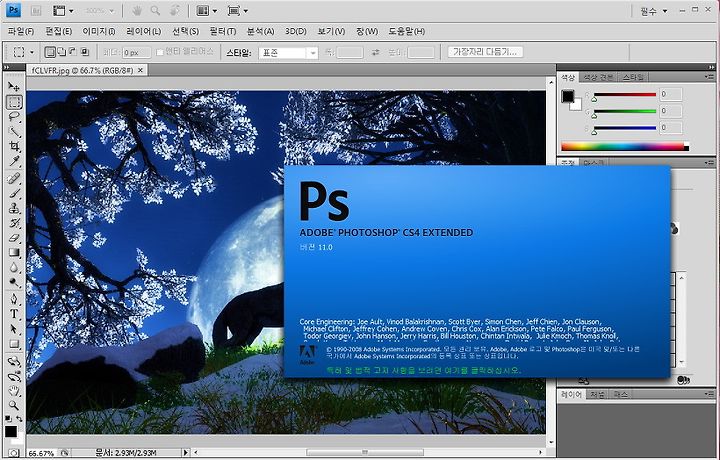Viewport: 720px width, 460px height.
Task: Click the Photoshop Ps application icon
Action: (13, 10)
